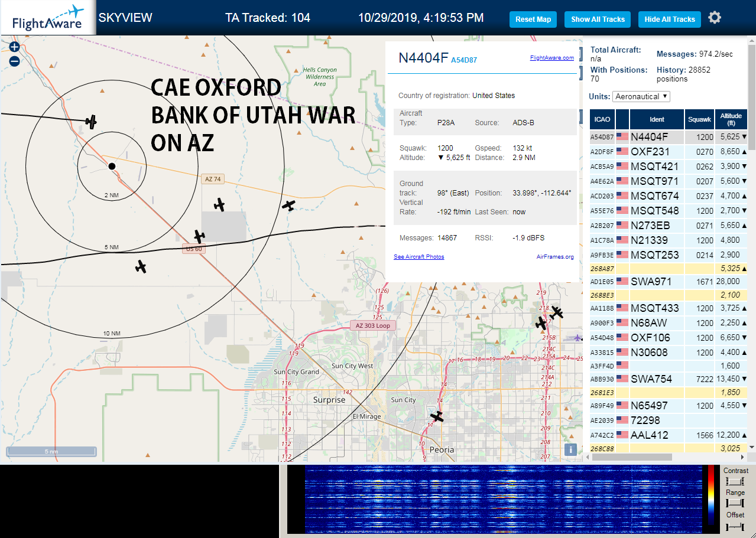Zoom out the map with minus icon
This screenshot has height=538, width=756.
point(14,61)
